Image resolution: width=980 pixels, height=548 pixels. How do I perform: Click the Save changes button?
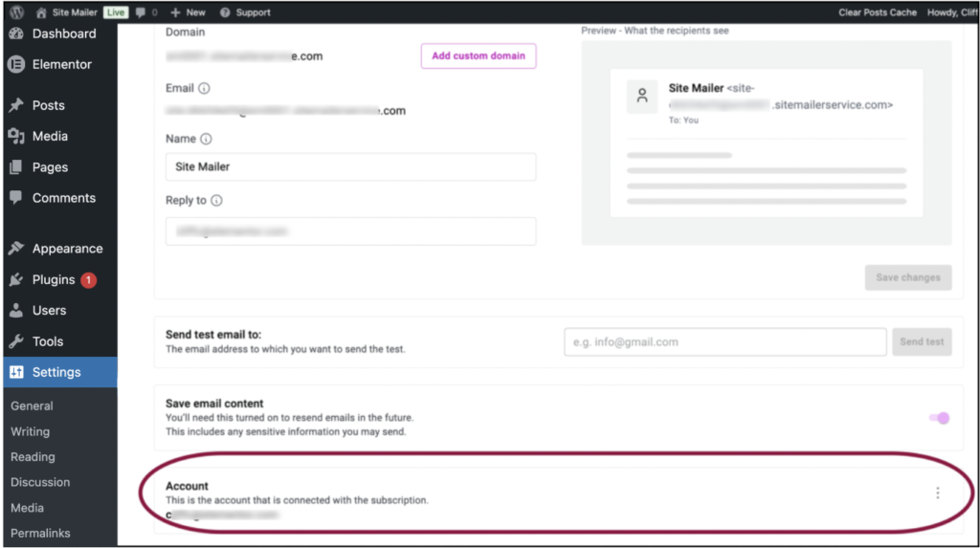click(x=907, y=277)
